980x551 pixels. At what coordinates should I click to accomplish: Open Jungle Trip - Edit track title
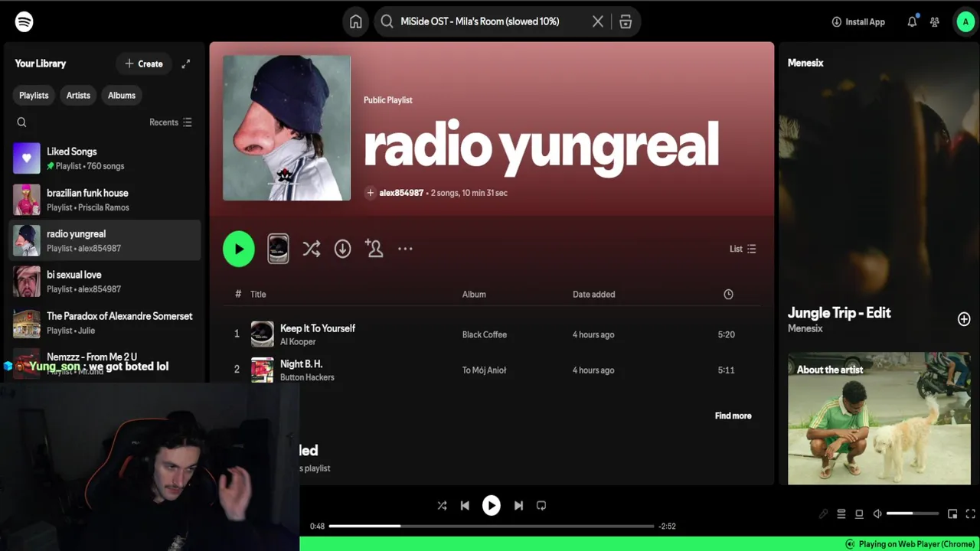pyautogui.click(x=839, y=312)
